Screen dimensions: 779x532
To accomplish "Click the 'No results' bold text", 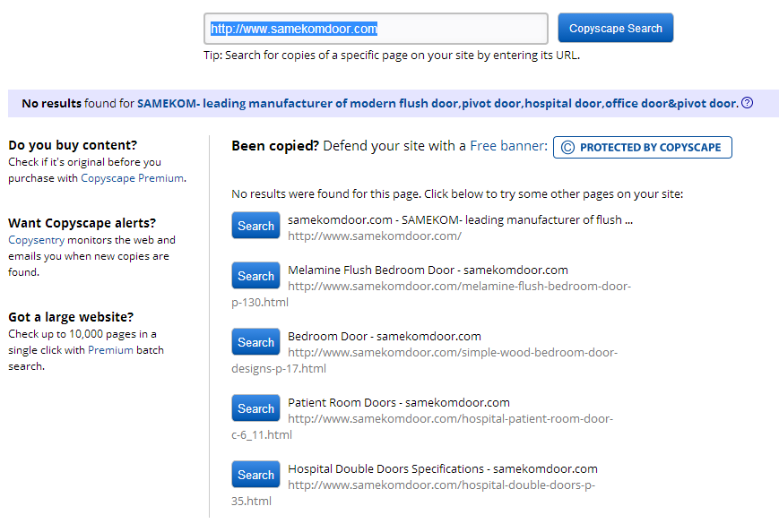I will tap(51, 103).
